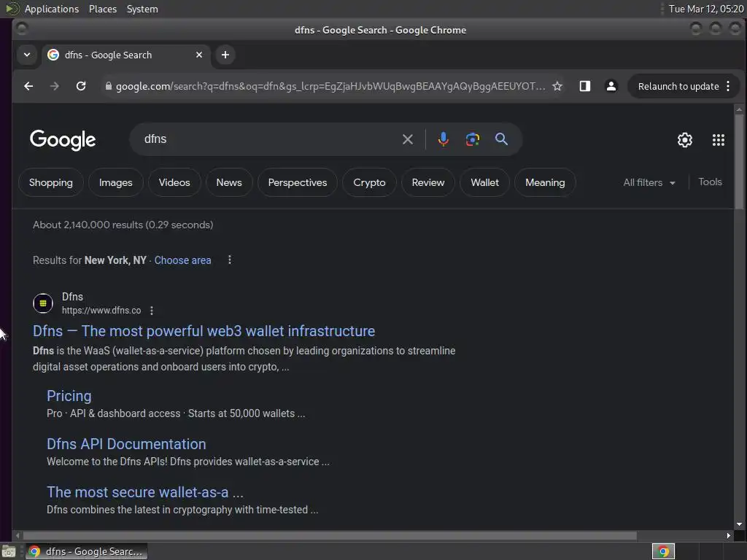747x560 pixels.
Task: Filter results by Shopping
Action: (x=51, y=182)
